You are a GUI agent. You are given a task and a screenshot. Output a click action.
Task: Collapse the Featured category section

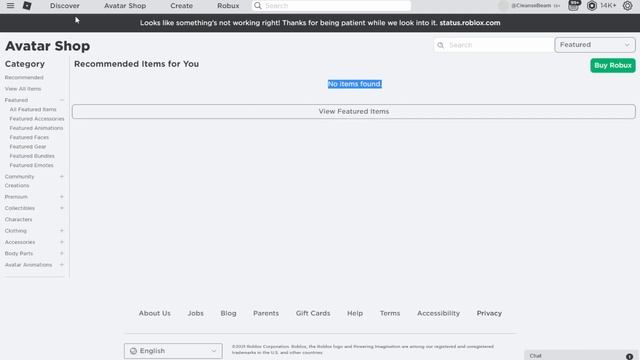coord(62,100)
